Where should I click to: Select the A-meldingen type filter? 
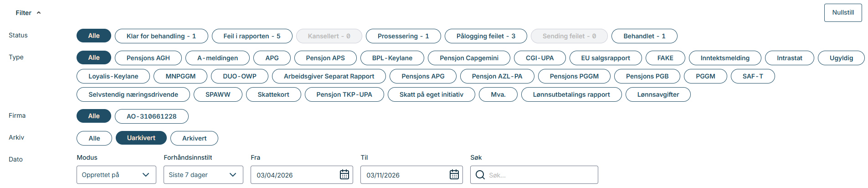(218, 58)
